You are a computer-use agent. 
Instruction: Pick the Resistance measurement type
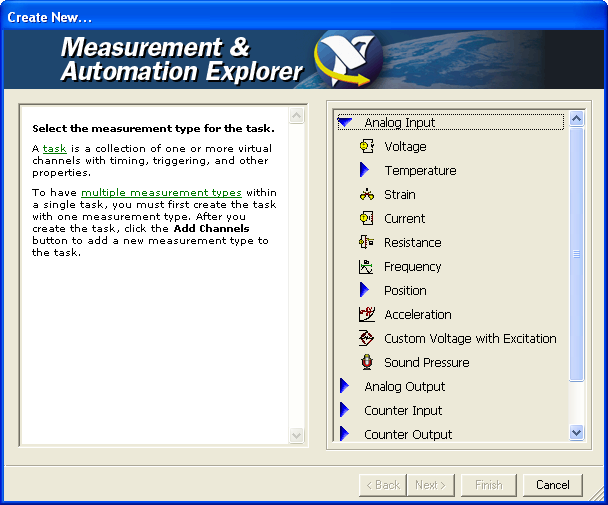pos(413,242)
